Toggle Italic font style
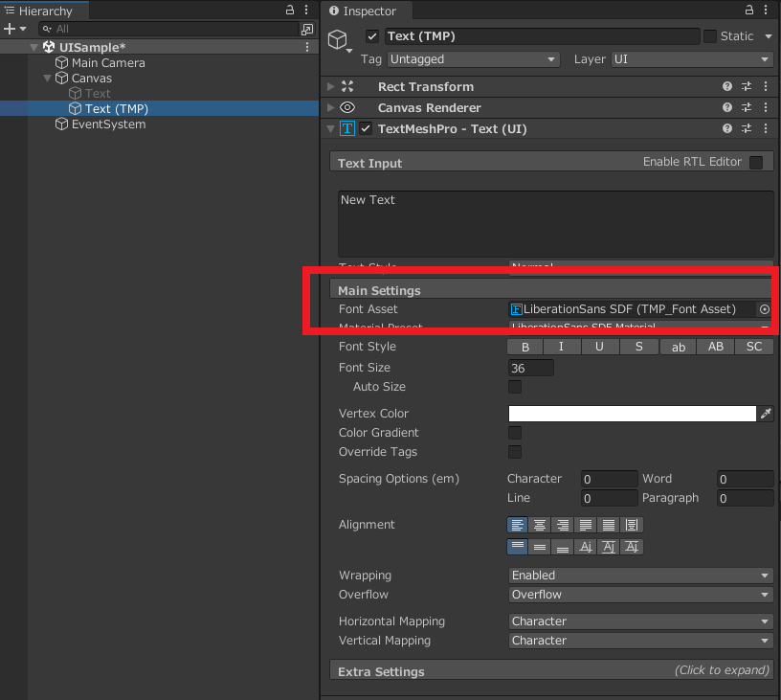781x700 pixels. [561, 347]
